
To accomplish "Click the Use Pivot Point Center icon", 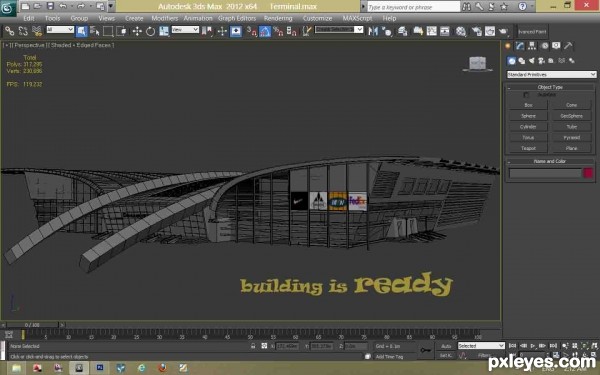I will coord(207,31).
